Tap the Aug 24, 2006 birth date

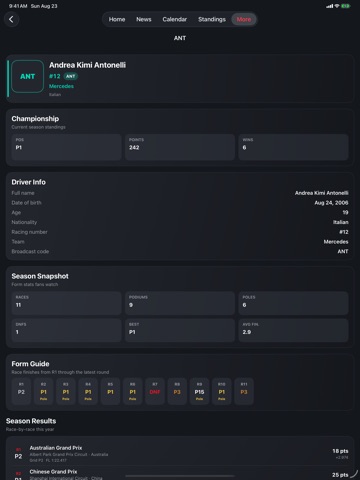point(331,203)
